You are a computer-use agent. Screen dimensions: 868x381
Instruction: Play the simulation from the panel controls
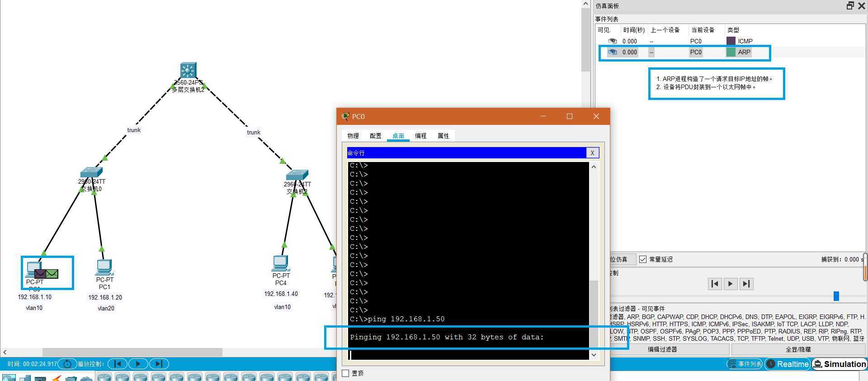pyautogui.click(x=731, y=284)
